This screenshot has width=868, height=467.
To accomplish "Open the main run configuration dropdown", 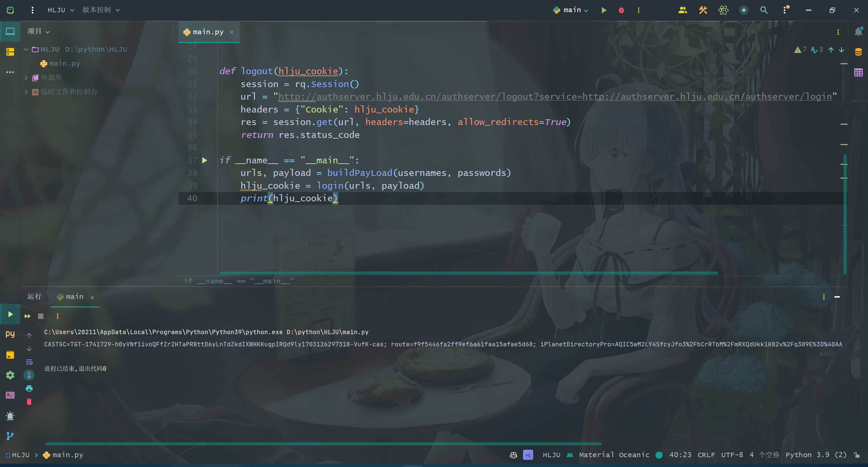I will click(x=571, y=10).
